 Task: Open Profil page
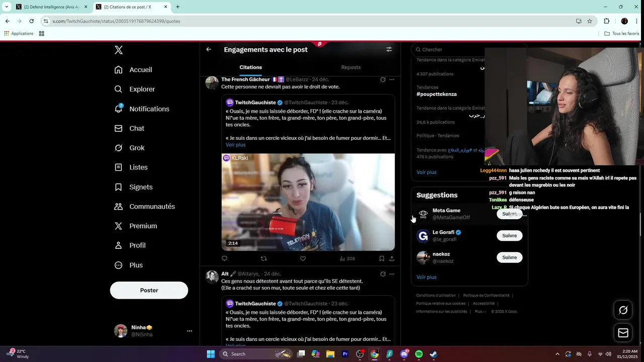click(130, 245)
